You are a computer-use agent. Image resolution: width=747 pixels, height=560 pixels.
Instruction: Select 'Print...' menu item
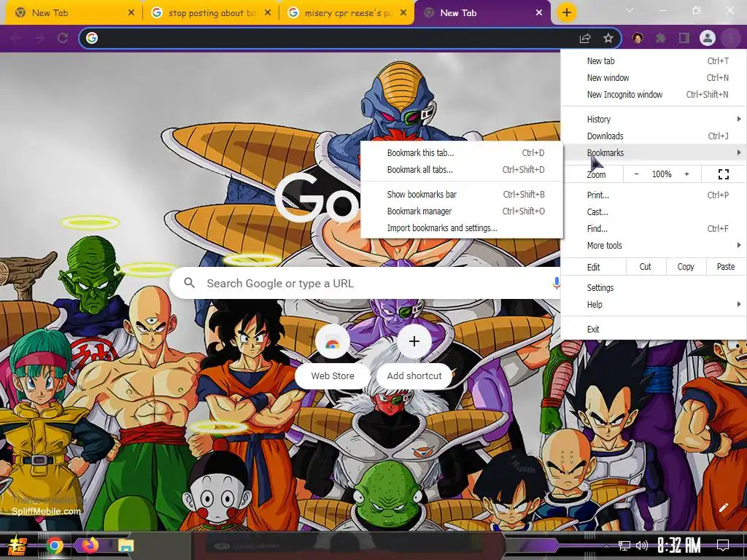(654, 195)
